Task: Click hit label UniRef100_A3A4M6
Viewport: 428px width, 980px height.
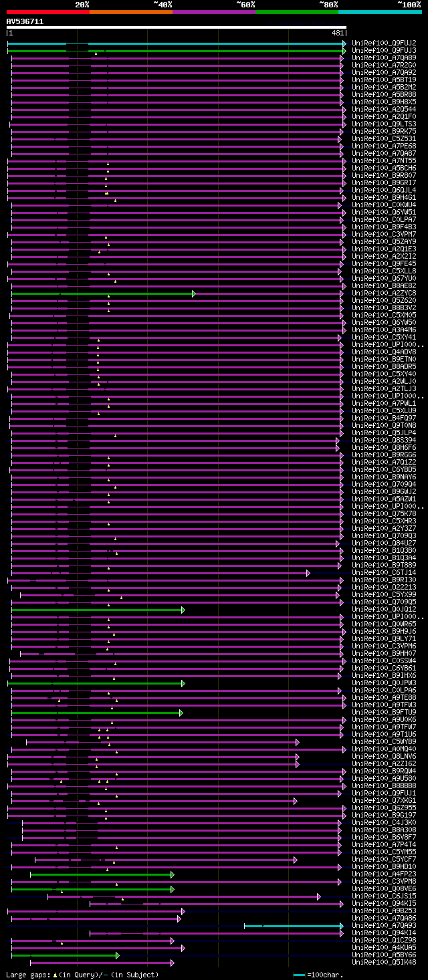Action: (x=385, y=330)
